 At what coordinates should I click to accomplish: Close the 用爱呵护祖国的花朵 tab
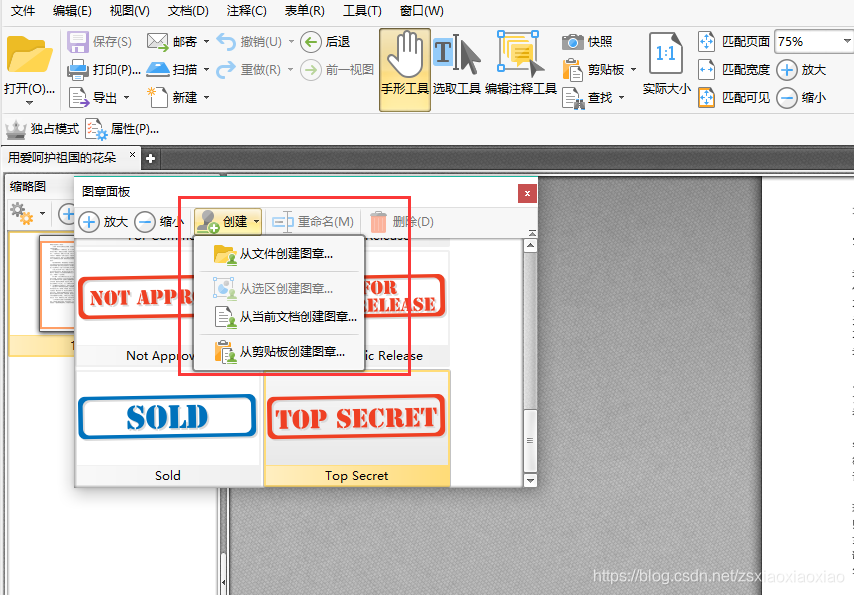point(132,155)
